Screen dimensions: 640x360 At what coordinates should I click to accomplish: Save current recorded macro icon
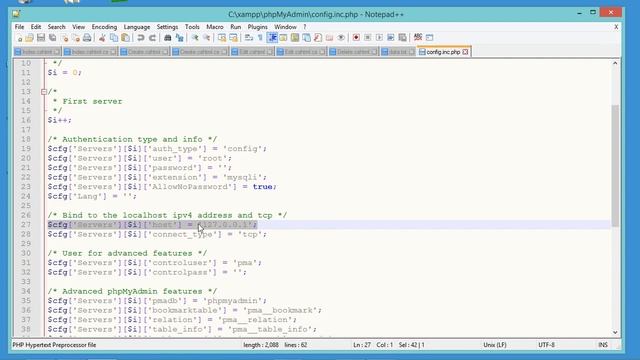pyautogui.click(x=402, y=38)
